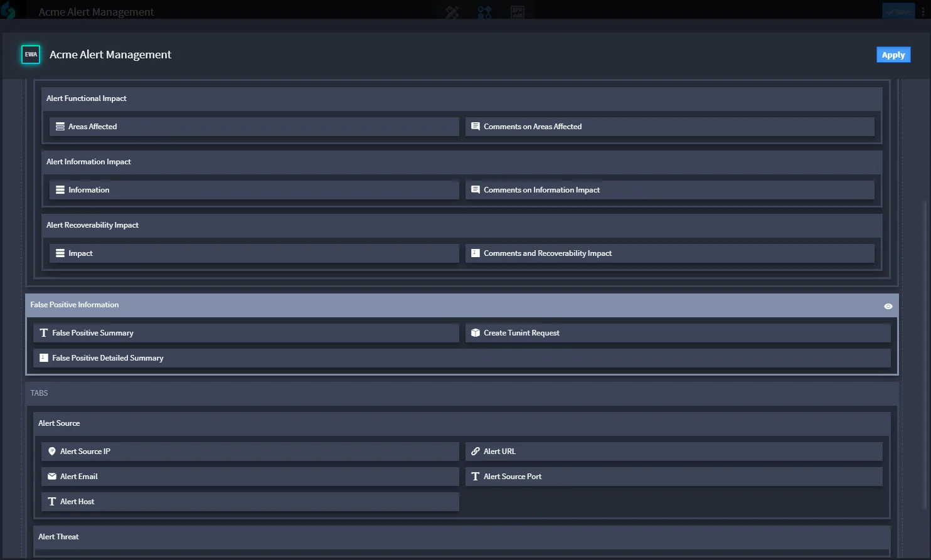Image resolution: width=931 pixels, height=560 pixels.
Task: Click the Apply button
Action: click(x=893, y=55)
